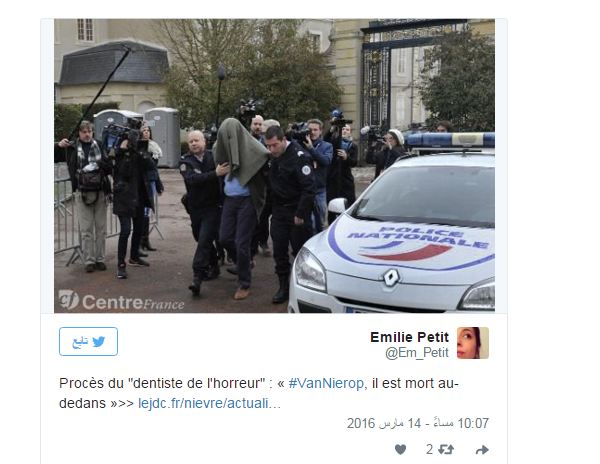Click the share arrow icon below the tweet
Viewport: 600px width, 464px height.
click(x=482, y=450)
